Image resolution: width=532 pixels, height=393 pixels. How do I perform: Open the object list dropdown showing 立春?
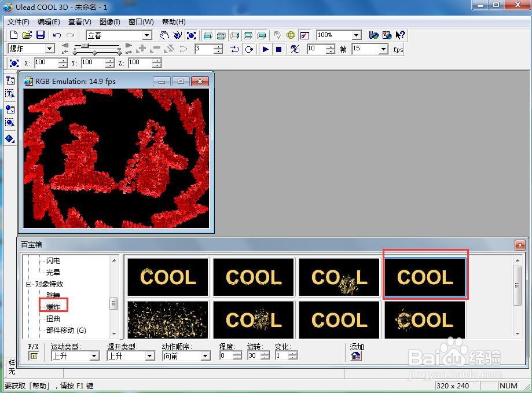147,35
